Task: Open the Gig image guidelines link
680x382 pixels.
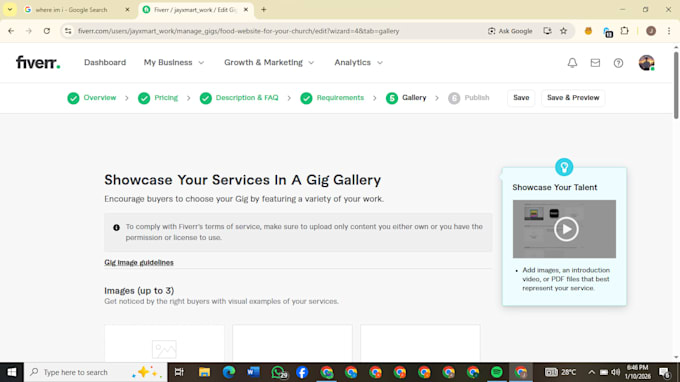Action: [139, 262]
